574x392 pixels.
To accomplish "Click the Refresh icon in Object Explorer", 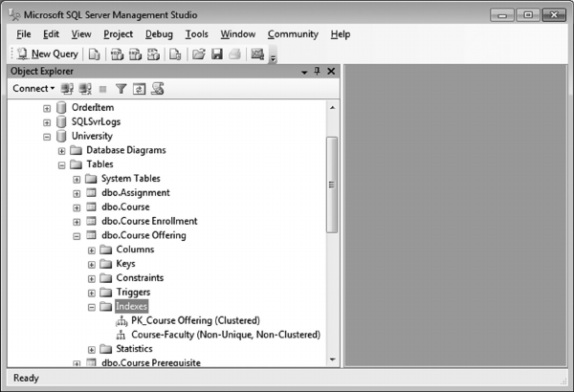I will 139,89.
